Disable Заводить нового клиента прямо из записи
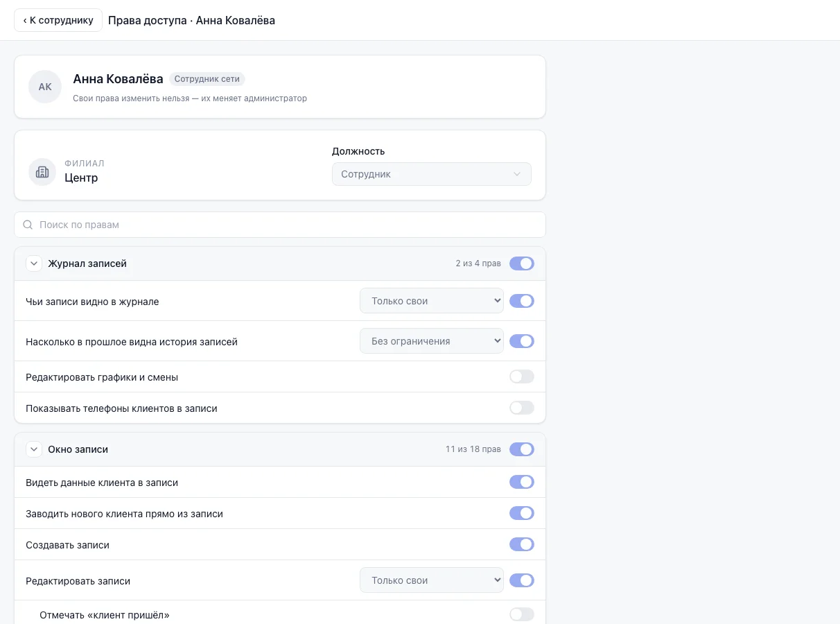The width and height of the screenshot is (840, 624). point(522,514)
